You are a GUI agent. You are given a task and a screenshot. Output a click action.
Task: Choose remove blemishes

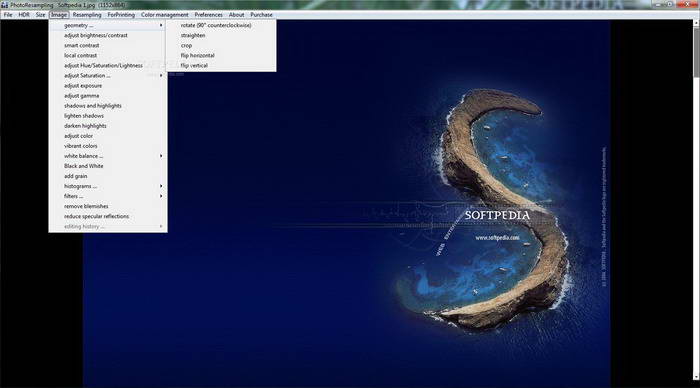coord(108,206)
